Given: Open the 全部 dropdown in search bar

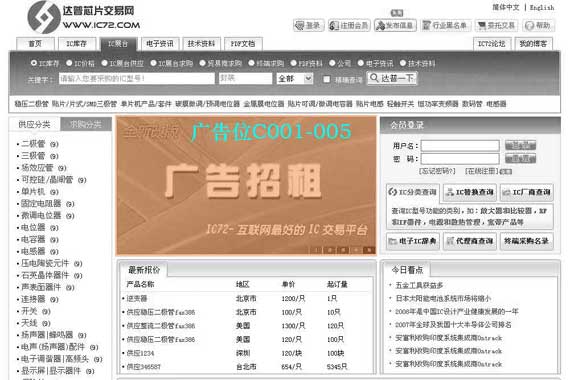Looking at the screenshot, I should (x=294, y=79).
